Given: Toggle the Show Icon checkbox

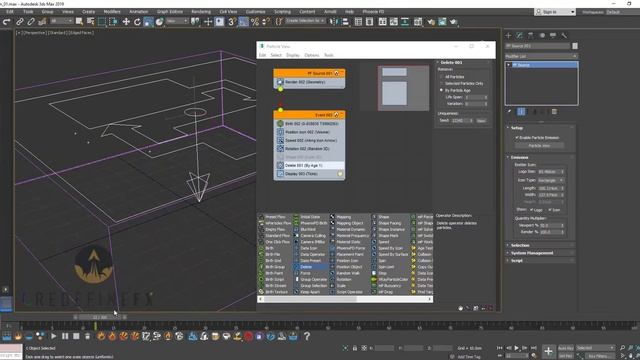Looking at the screenshot, I should click(x=550, y=209).
